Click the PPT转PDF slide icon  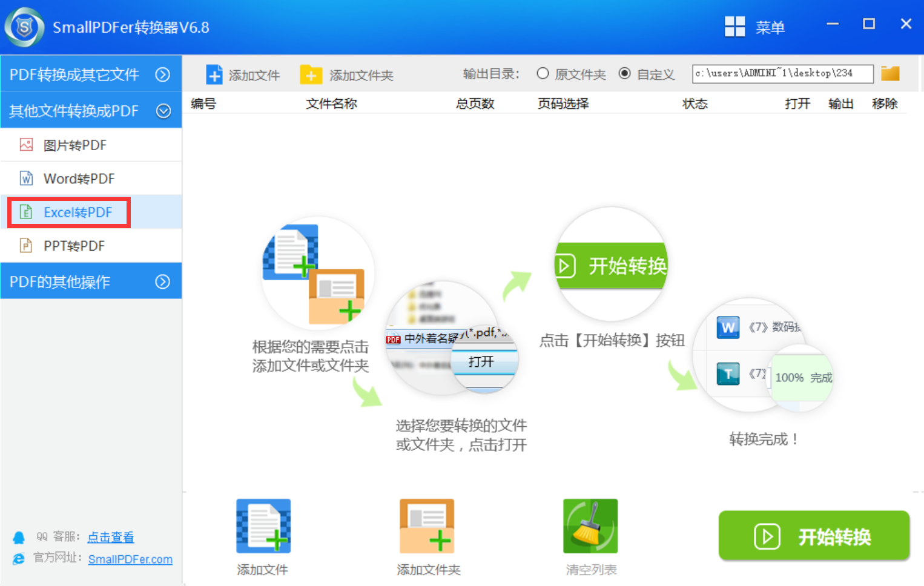(26, 246)
